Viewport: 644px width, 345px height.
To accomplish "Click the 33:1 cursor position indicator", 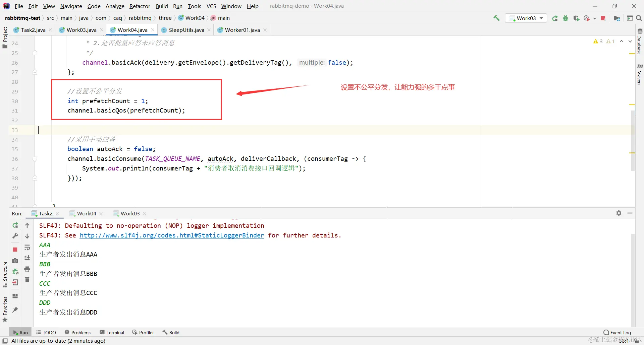I will [x=624, y=341].
